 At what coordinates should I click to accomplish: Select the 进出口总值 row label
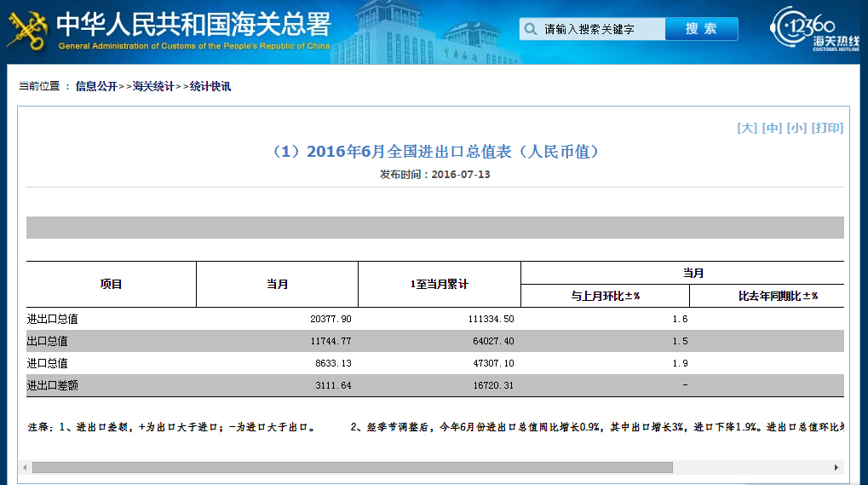coord(53,319)
